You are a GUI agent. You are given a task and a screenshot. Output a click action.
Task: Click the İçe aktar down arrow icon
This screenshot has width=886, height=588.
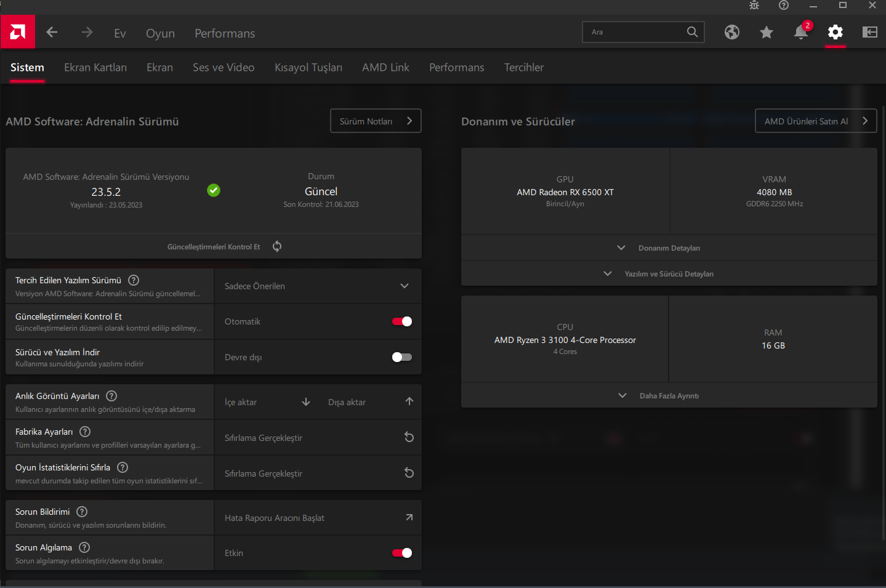pyautogui.click(x=306, y=402)
